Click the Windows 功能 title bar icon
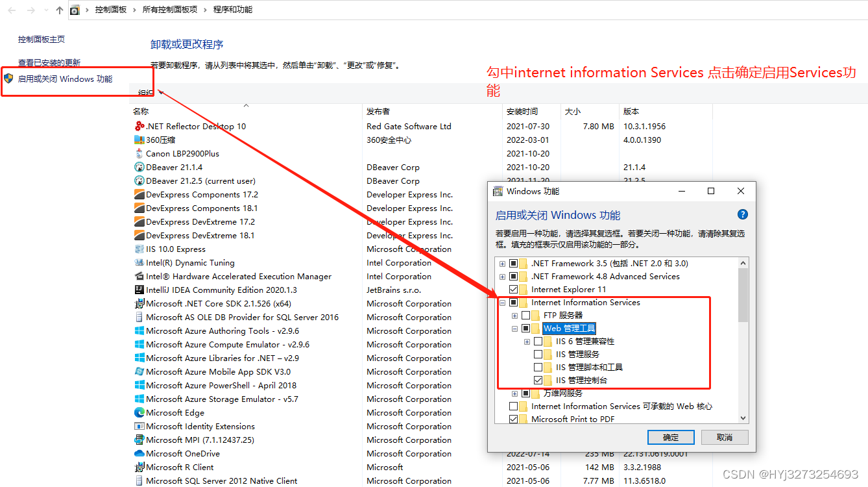The width and height of the screenshot is (868, 487). [x=498, y=191]
